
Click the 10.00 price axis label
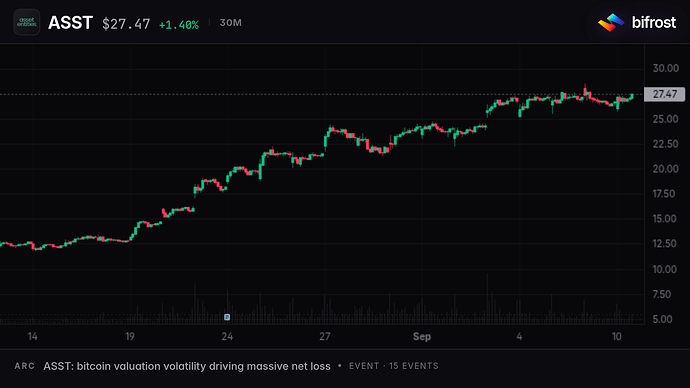click(665, 269)
